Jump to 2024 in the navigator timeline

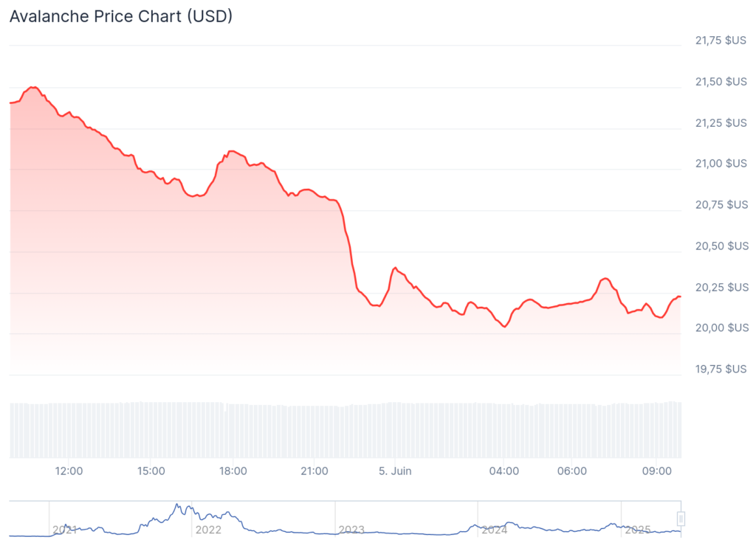(x=495, y=530)
